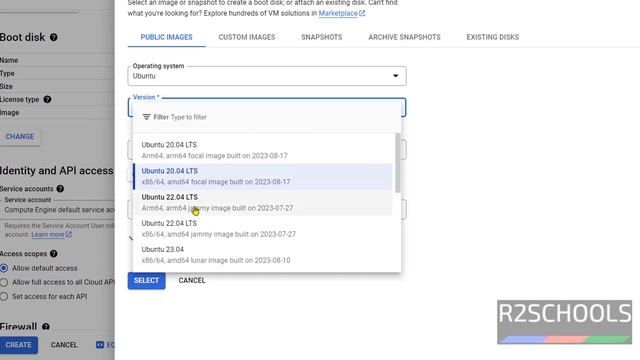Open the Learn more link
Screen dimensions: 640x360
click(x=48, y=234)
